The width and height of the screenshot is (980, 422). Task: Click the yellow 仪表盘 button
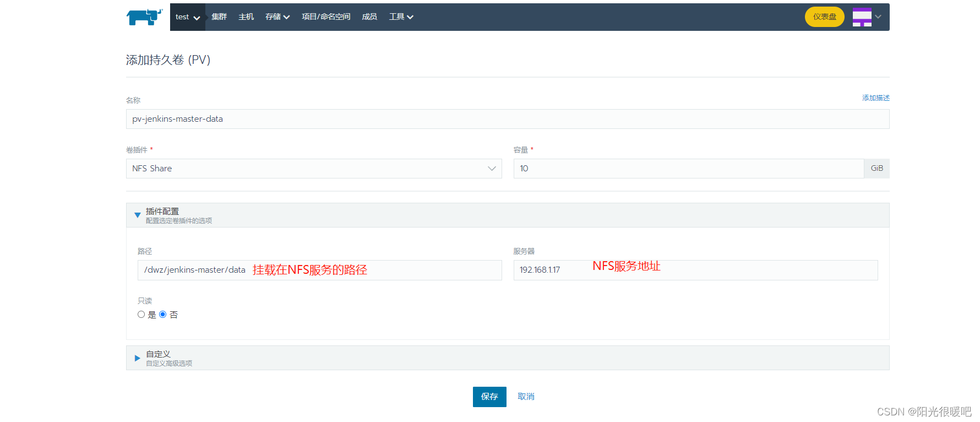824,17
